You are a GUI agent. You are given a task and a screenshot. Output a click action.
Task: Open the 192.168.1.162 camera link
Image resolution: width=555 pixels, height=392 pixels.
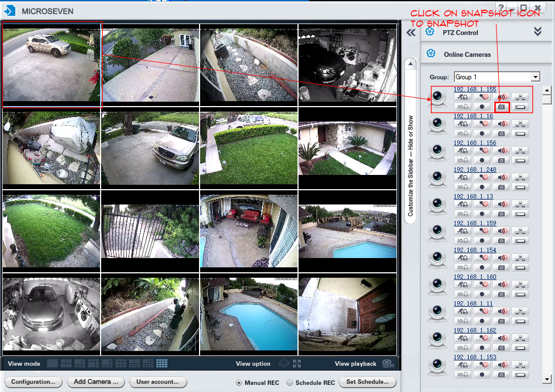point(475,330)
